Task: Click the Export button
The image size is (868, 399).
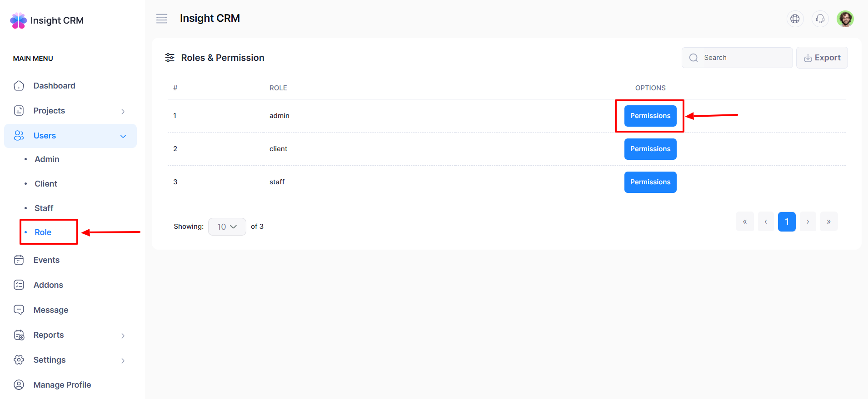Action: click(822, 58)
